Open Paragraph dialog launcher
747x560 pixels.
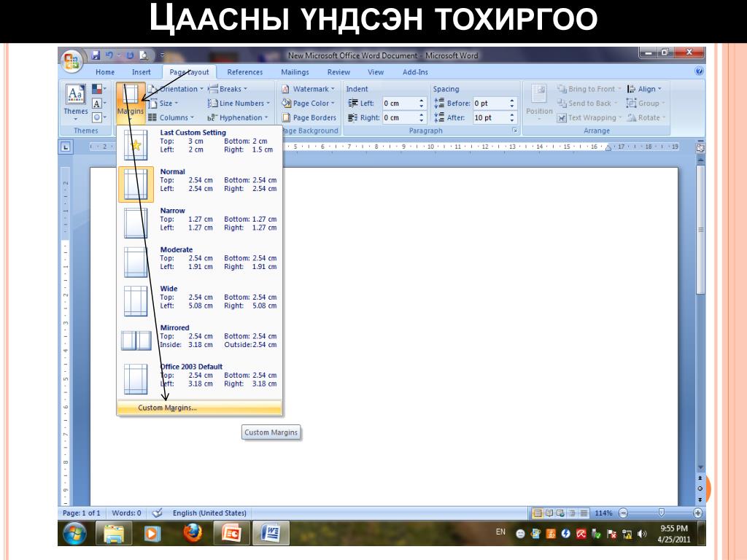click(x=514, y=130)
